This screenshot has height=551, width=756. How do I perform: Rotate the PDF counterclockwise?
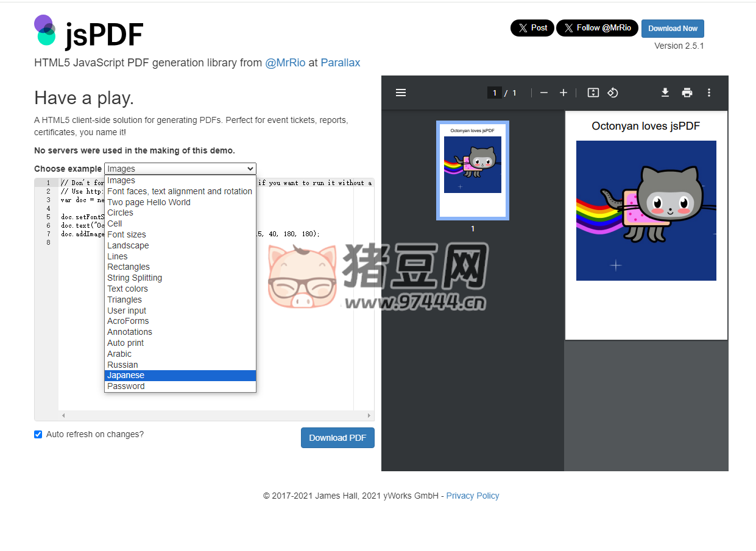pos(613,93)
